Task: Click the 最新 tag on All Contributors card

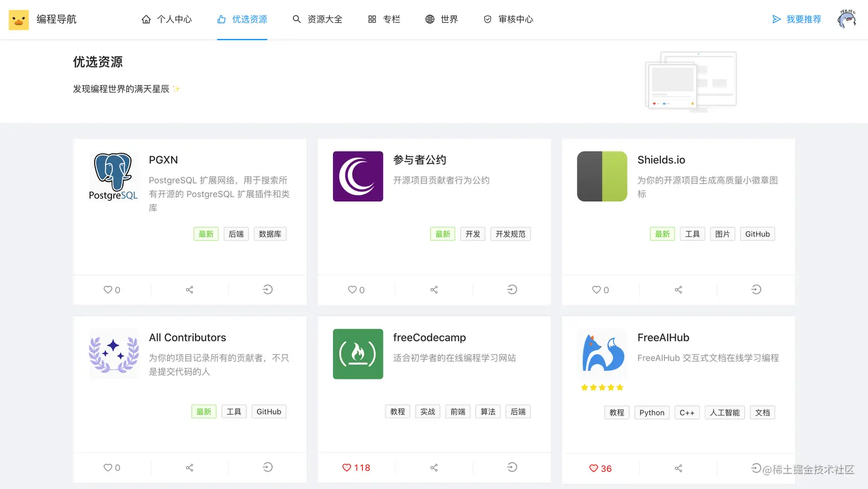Action: pos(204,412)
